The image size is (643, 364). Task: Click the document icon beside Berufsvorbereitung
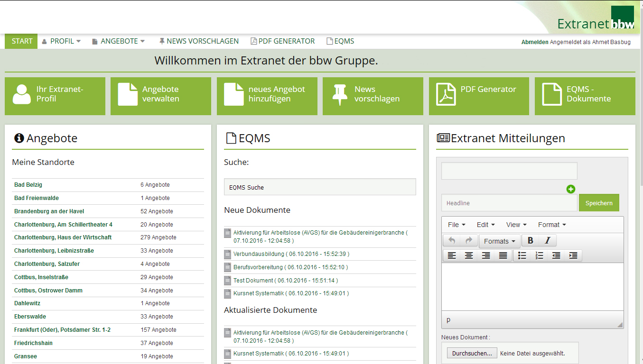point(227,267)
